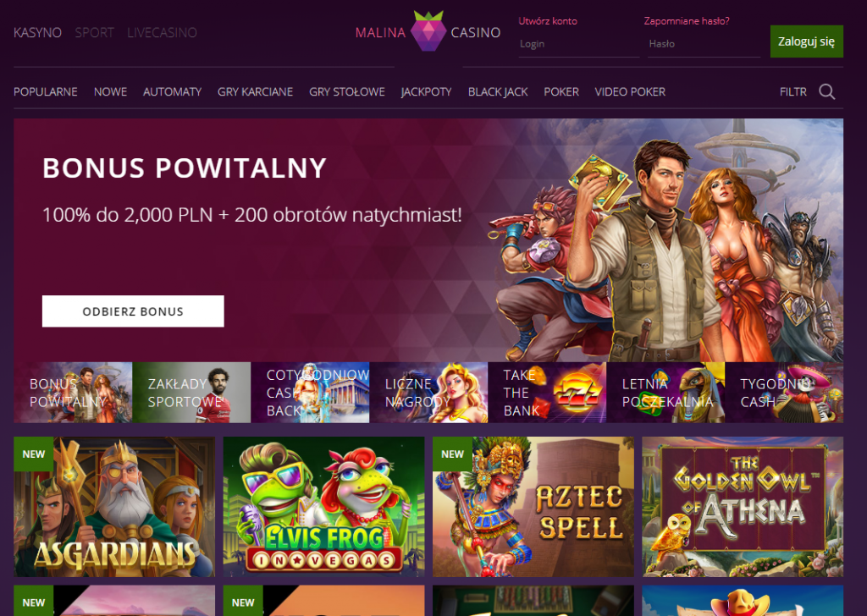The width and height of the screenshot is (867, 616).
Task: Click the Zaloguj się button
Action: [x=806, y=41]
